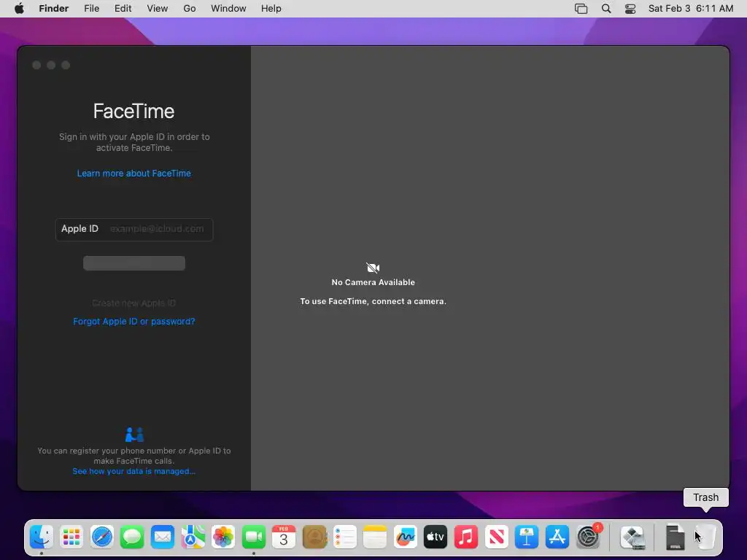Open Launchpad in the Dock
Image resolution: width=747 pixels, height=560 pixels.
pos(71,537)
